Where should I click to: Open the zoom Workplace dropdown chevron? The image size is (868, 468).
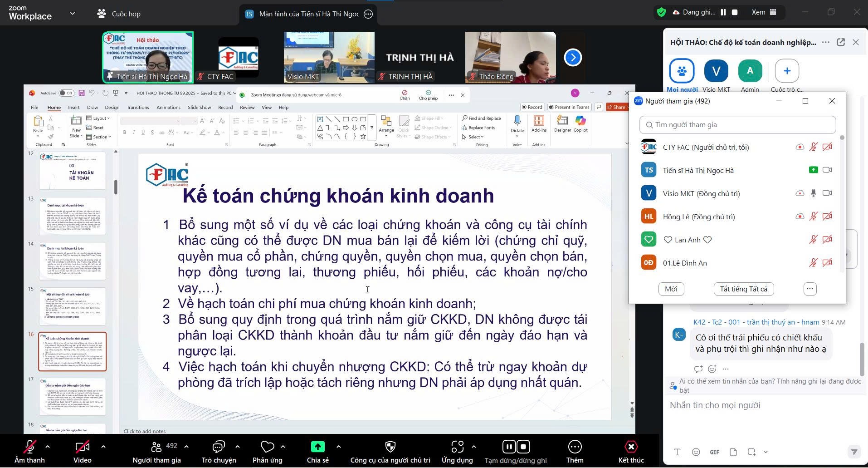click(x=72, y=14)
